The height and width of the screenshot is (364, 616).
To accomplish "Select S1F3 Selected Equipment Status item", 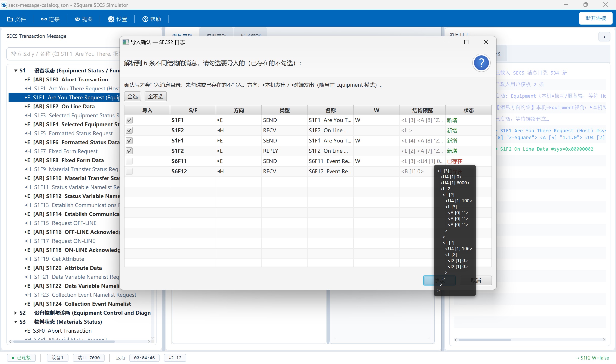I will coord(72,116).
